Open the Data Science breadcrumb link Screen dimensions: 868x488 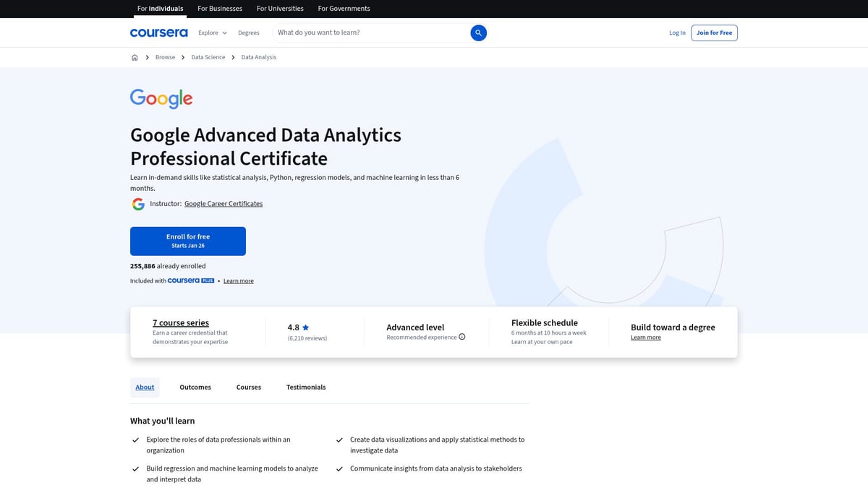(x=208, y=57)
